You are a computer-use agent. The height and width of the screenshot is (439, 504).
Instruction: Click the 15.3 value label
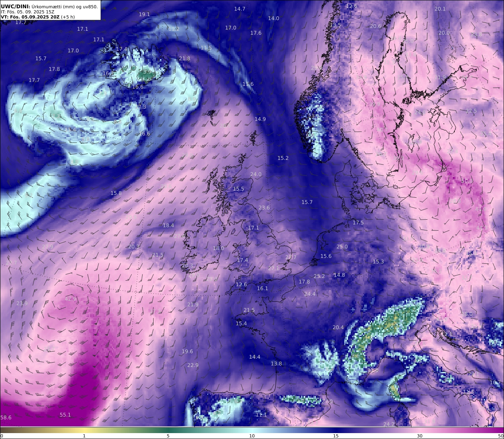[x=378, y=261]
